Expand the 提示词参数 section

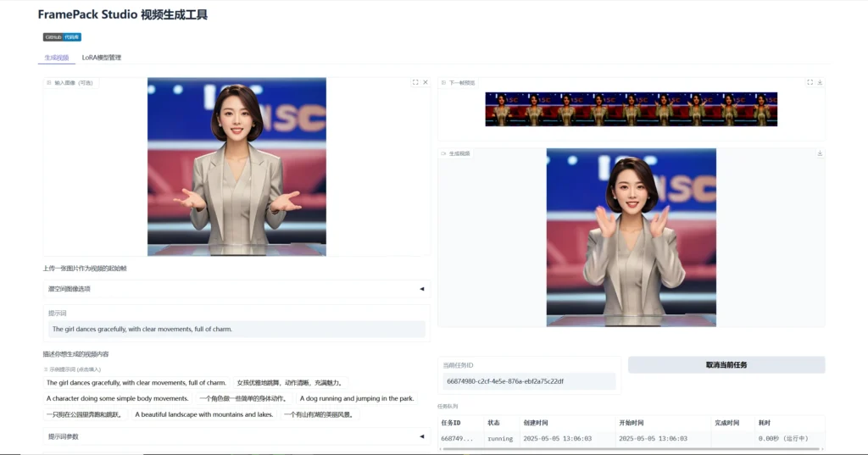236,436
